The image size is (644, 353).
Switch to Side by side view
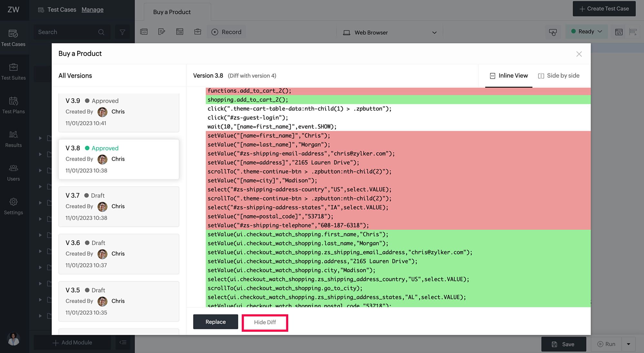pyautogui.click(x=559, y=76)
